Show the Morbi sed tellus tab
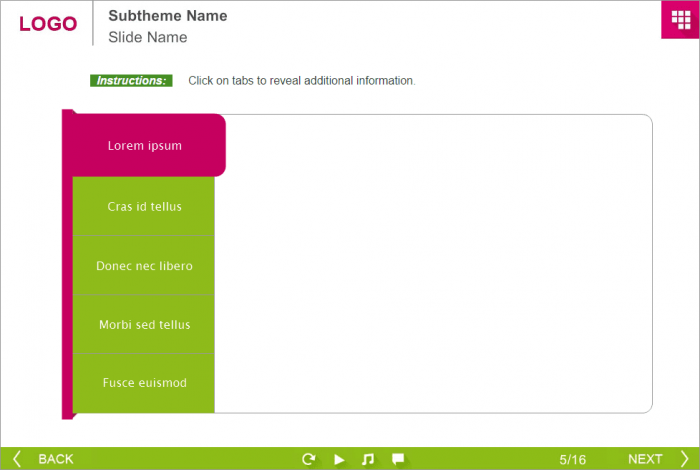Screen dimensions: 700x470 click(145, 325)
